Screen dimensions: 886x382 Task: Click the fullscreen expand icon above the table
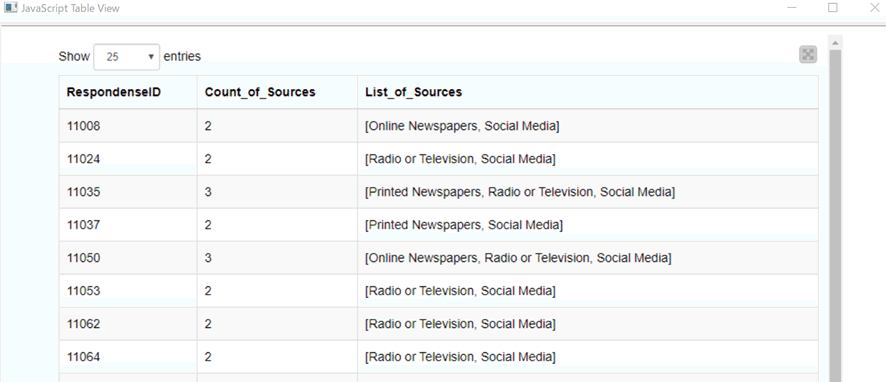808,55
